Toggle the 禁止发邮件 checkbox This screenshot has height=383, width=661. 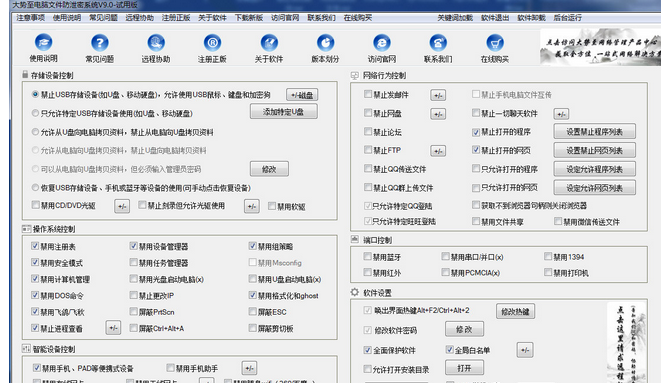click(368, 94)
